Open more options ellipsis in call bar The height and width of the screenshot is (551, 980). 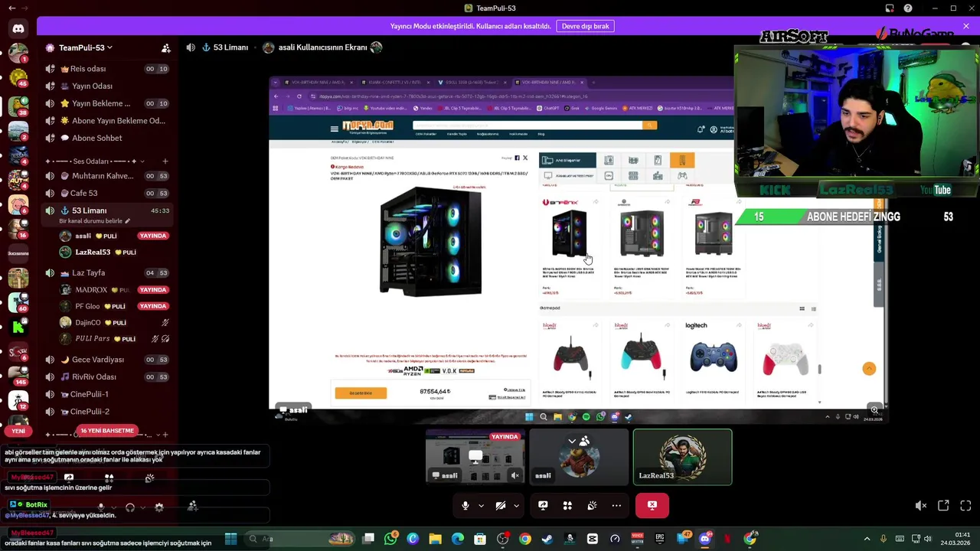pos(616,505)
